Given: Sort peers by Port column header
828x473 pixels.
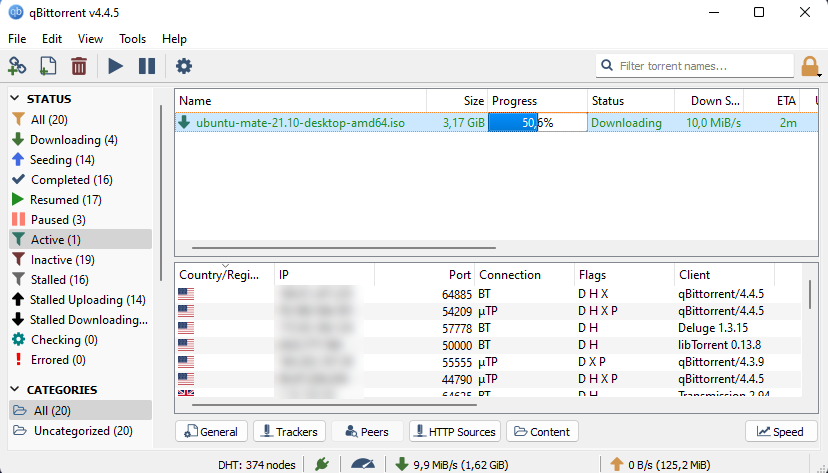Looking at the screenshot, I should pos(425,275).
